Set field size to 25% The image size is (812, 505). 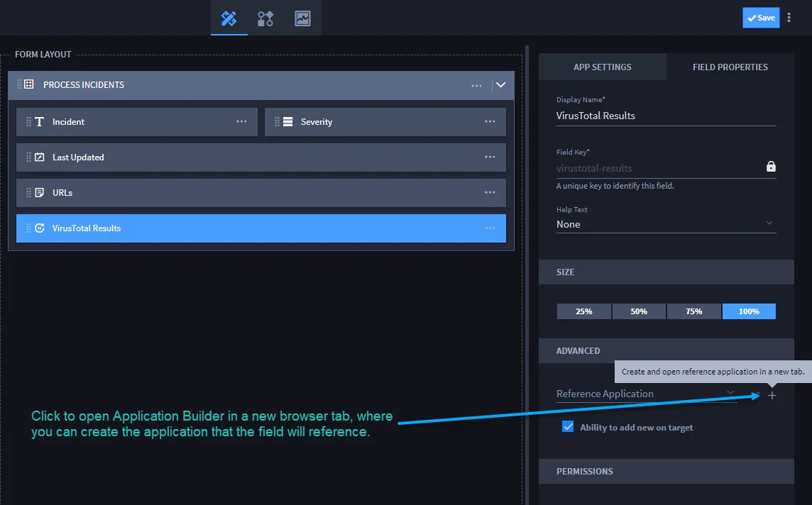coord(583,311)
